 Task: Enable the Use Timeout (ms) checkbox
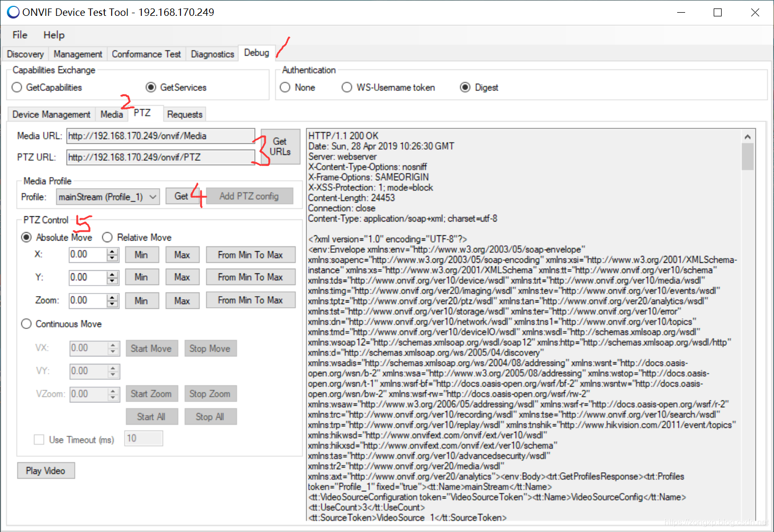(x=39, y=439)
